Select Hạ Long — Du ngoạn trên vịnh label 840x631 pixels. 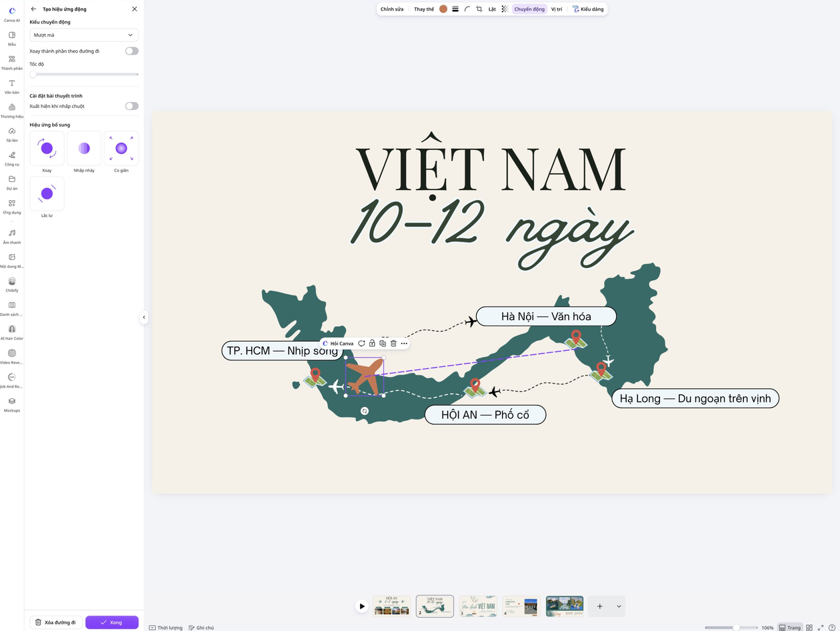[695, 399]
